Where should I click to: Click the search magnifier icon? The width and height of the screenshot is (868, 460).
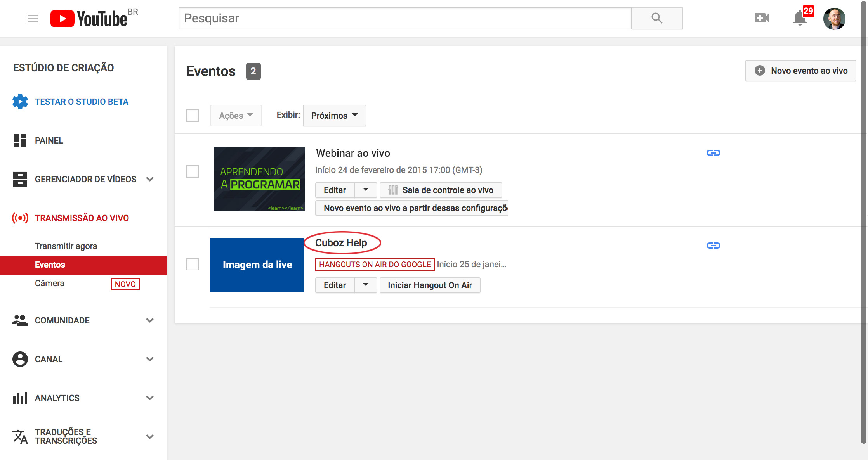coord(657,18)
